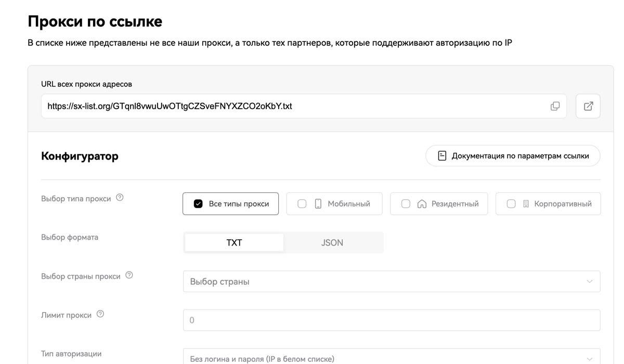Check the Корпоративный proxy checkbox

tap(511, 204)
